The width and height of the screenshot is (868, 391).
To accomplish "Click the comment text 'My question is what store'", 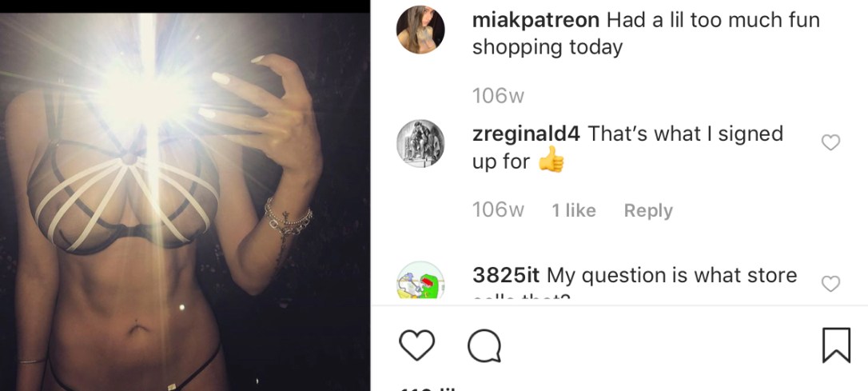I will [672, 275].
